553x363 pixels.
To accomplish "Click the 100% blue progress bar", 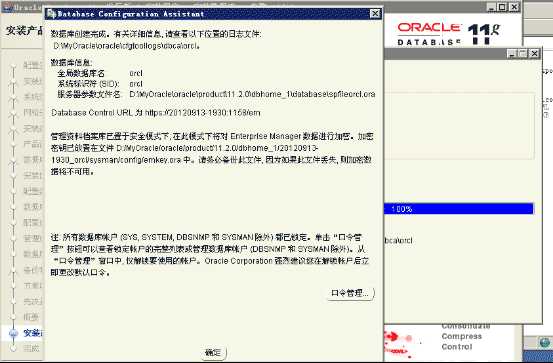I will point(459,208).
